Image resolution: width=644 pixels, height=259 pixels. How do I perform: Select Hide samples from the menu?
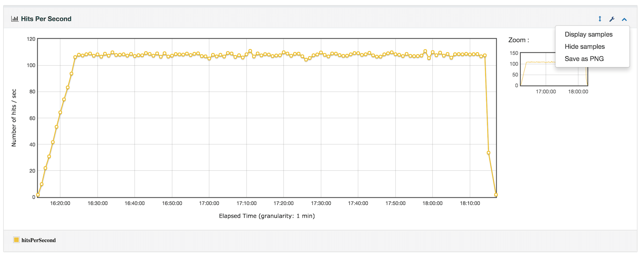click(x=585, y=46)
